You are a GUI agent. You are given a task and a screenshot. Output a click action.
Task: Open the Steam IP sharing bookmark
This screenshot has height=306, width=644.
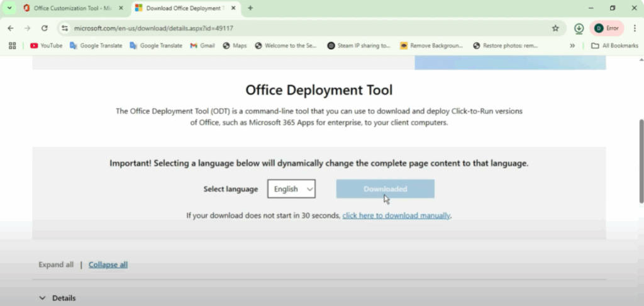click(359, 46)
